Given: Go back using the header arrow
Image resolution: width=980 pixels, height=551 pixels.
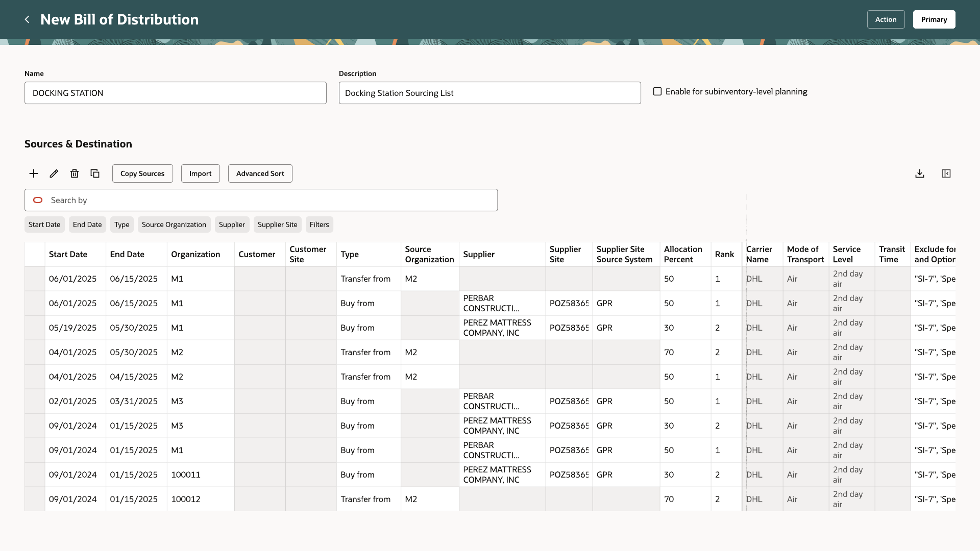Looking at the screenshot, I should tap(27, 19).
